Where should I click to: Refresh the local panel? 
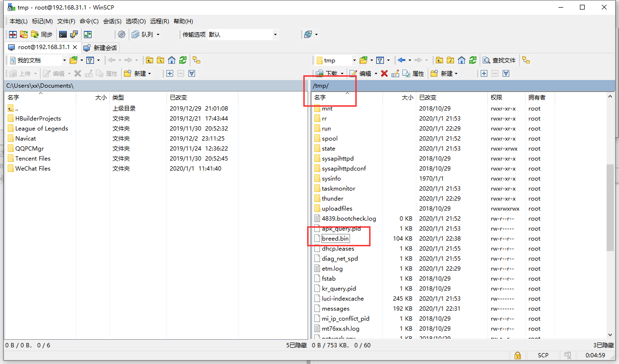click(183, 60)
